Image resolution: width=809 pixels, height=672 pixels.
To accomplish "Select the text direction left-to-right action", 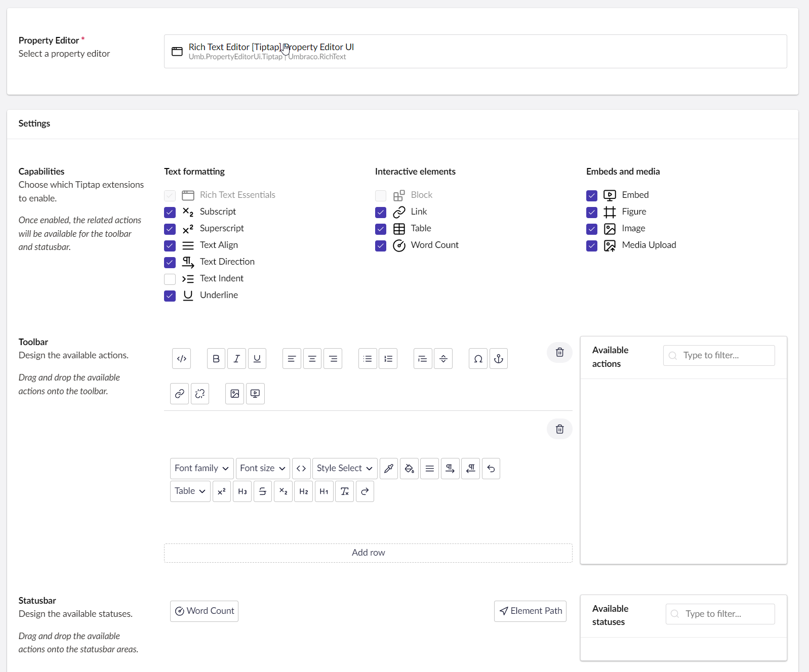I will 450,469.
